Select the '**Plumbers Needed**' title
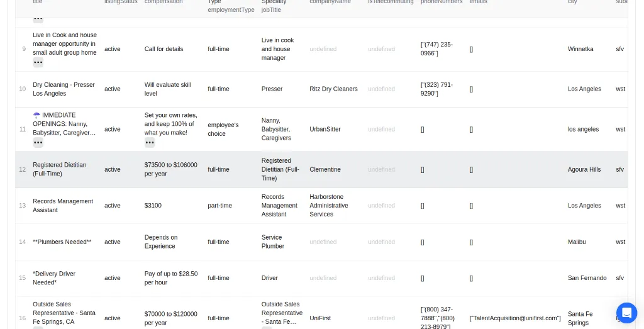 click(x=62, y=242)
